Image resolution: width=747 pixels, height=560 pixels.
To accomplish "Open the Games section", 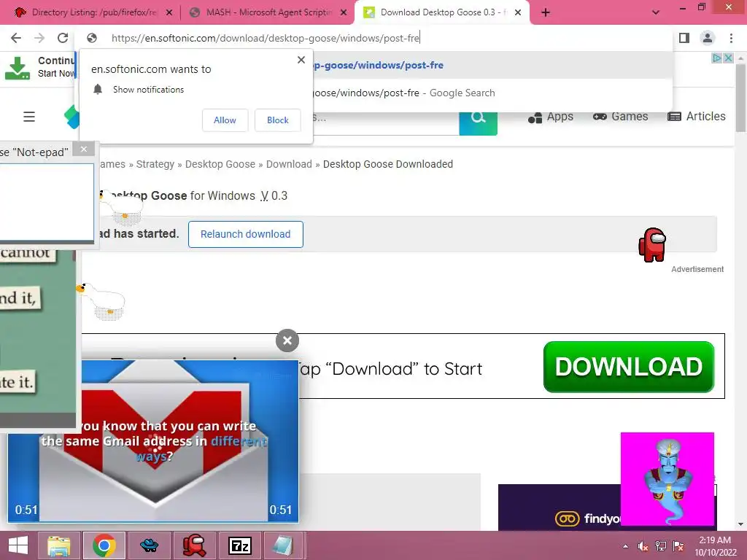I will tap(620, 117).
